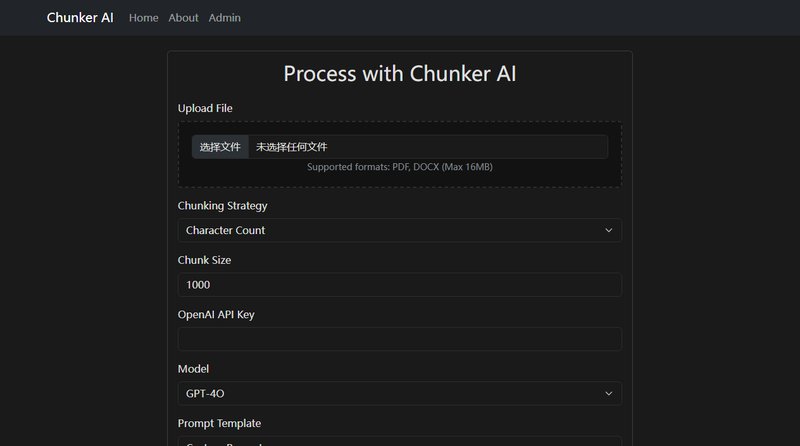Open the About page
The image size is (800, 446).
click(x=183, y=18)
